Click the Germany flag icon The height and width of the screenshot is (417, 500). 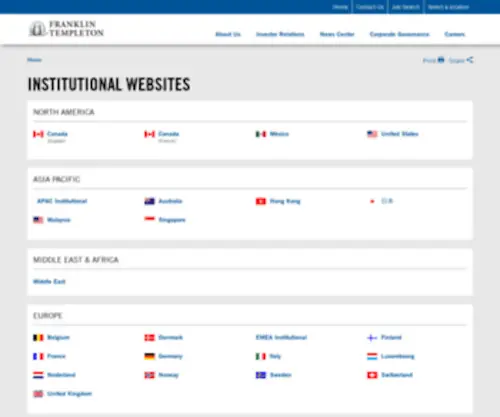[150, 356]
